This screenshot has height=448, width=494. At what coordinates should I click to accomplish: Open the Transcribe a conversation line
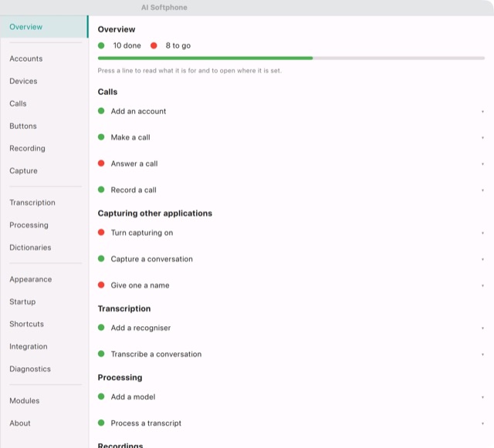tap(291, 354)
